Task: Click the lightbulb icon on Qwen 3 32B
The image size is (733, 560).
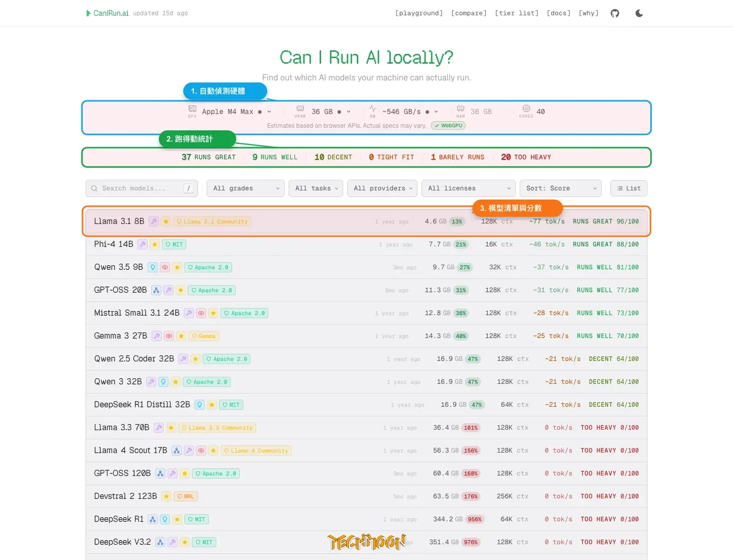Action: pyautogui.click(x=163, y=382)
